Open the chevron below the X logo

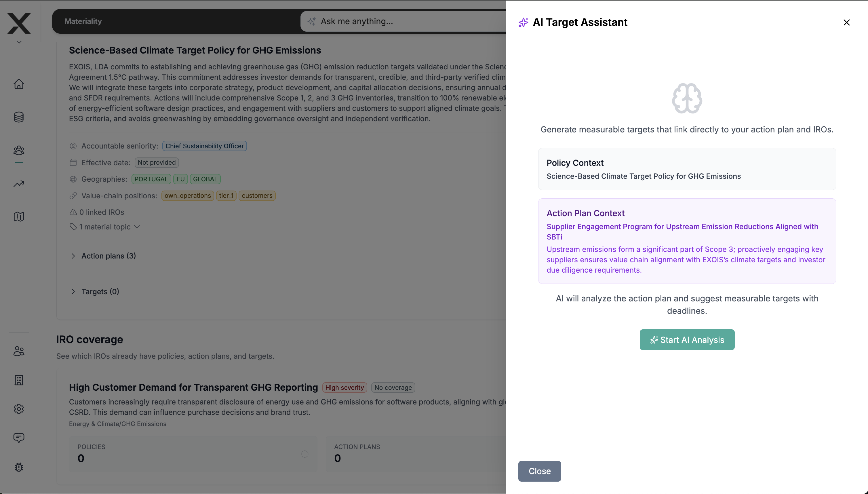[19, 42]
